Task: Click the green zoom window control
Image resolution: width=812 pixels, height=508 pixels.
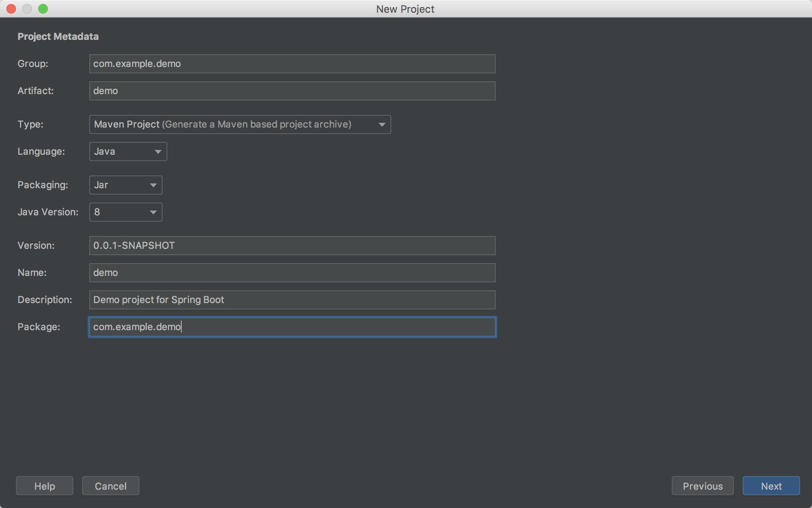Action: pyautogui.click(x=43, y=8)
